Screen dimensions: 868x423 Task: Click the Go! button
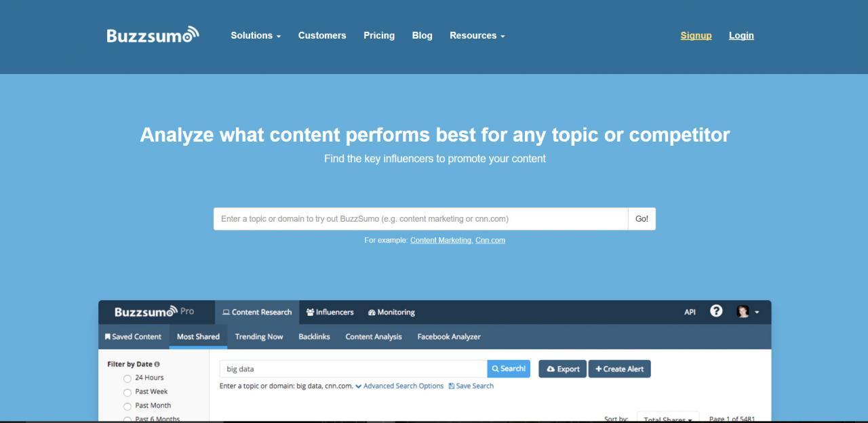642,219
